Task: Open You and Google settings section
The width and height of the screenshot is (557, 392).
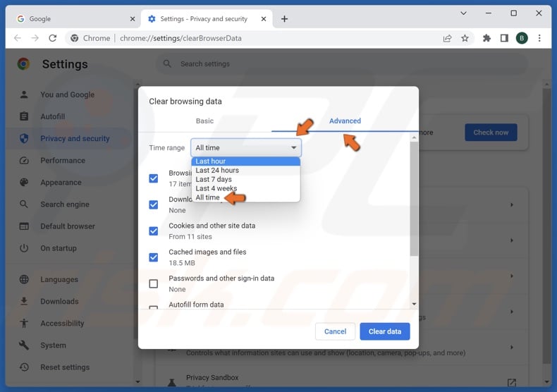Action: [68, 94]
